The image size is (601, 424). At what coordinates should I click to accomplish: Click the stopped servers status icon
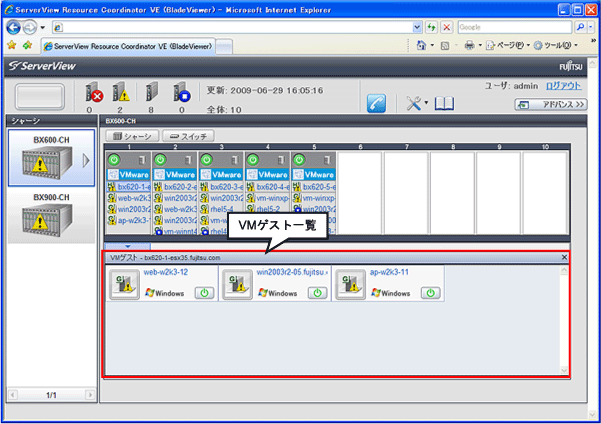click(181, 92)
